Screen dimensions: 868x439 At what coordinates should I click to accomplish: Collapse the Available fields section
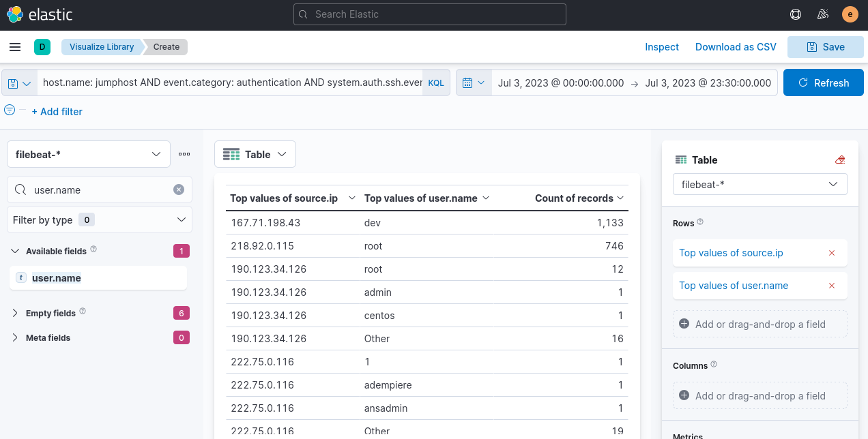[x=15, y=251]
